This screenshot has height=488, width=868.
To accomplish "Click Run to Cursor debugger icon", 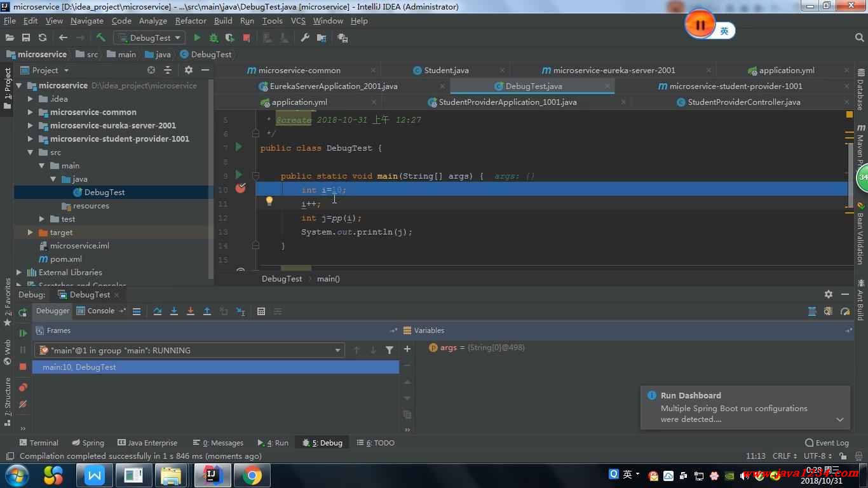I will click(241, 311).
